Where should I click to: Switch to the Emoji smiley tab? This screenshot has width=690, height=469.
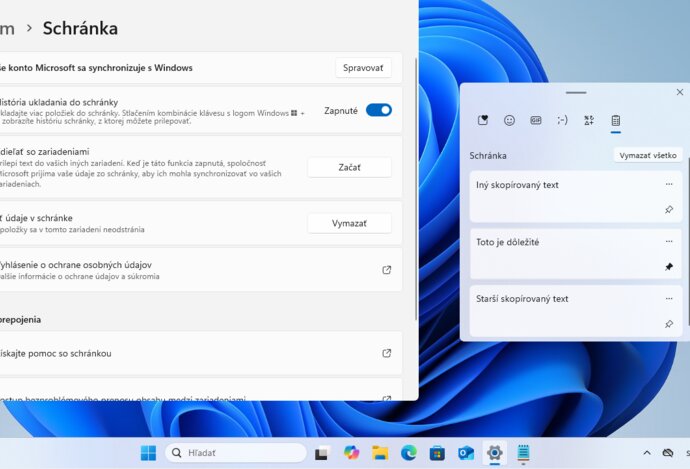tap(509, 120)
